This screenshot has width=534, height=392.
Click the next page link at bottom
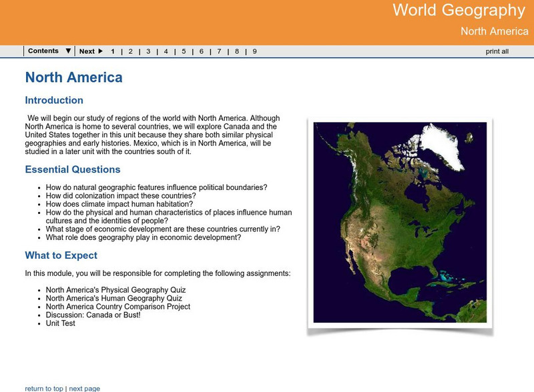85,388
